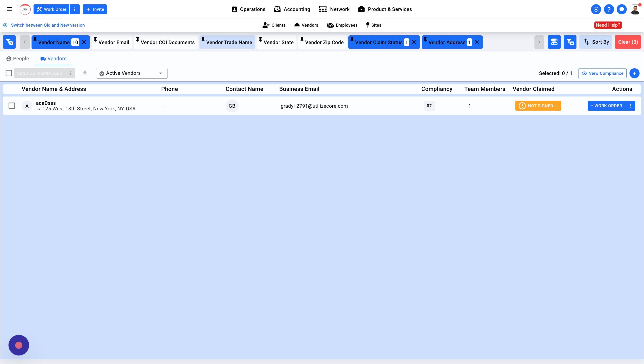Open the Accounting menu
This screenshot has height=364, width=644.
pyautogui.click(x=292, y=9)
